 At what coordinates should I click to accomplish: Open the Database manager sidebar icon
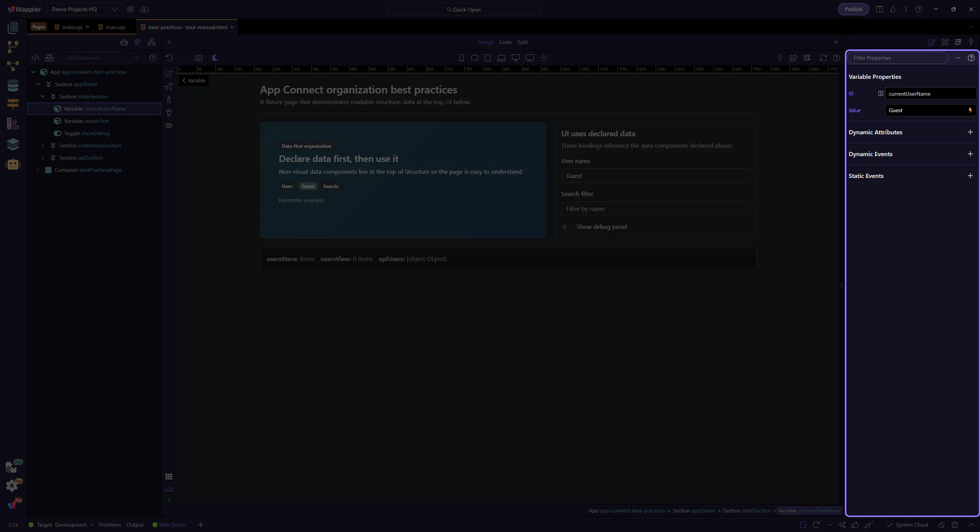pos(13,85)
